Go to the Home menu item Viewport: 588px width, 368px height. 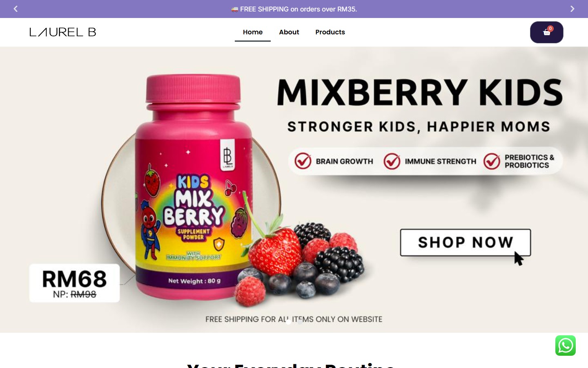pos(253,32)
